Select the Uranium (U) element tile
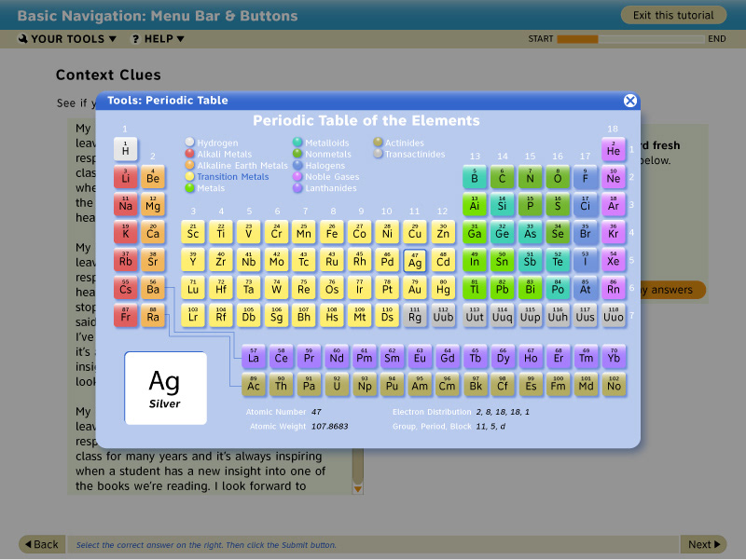The image size is (746, 560). [337, 385]
